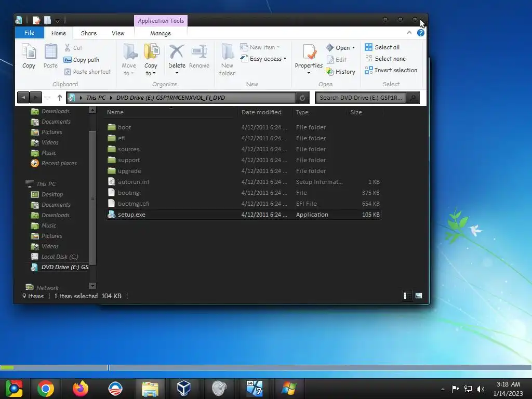Open Firefox from the taskbar
Viewport: 532px width, 399px height.
(81, 389)
